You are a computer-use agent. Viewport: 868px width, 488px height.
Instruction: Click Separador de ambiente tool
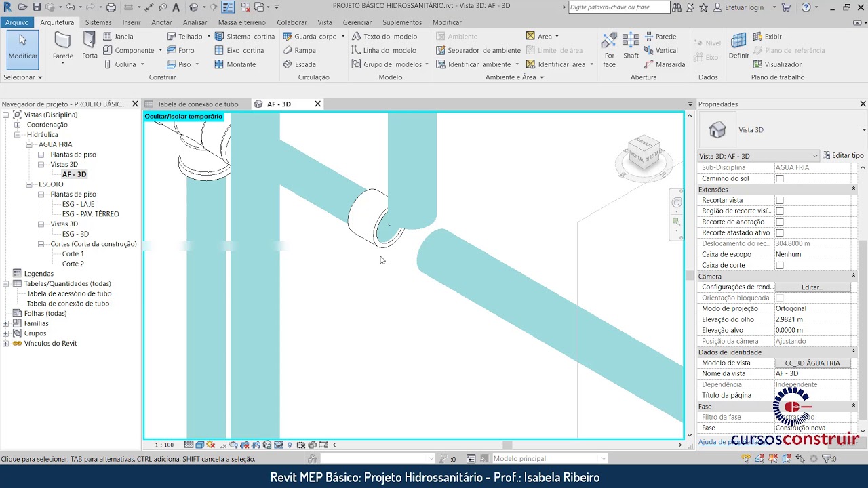tap(478, 50)
